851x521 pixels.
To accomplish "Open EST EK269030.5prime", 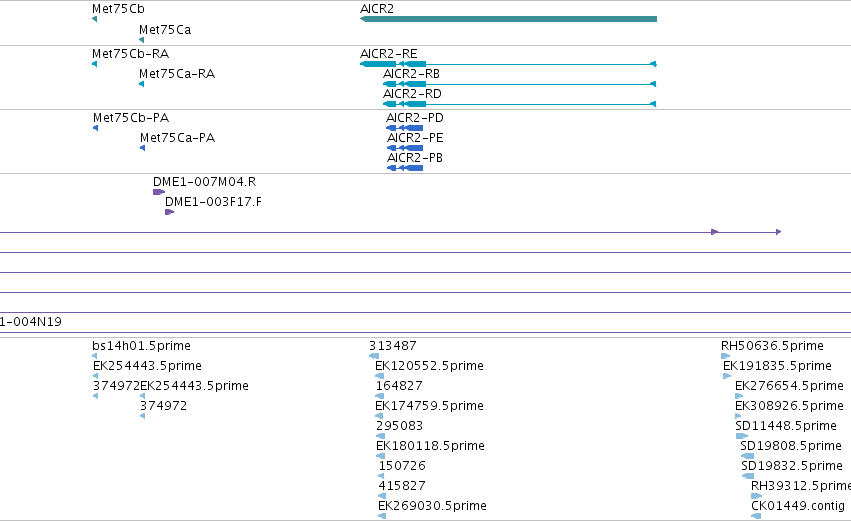I will pos(433,506).
